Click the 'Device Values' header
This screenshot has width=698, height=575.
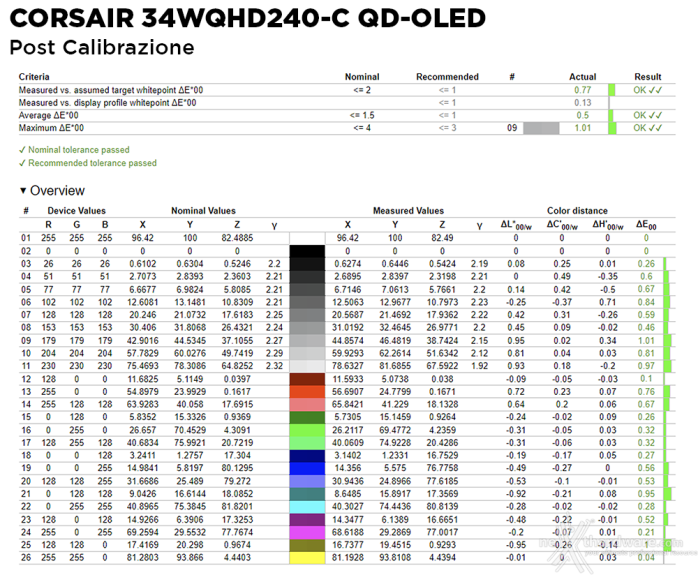[x=77, y=211]
